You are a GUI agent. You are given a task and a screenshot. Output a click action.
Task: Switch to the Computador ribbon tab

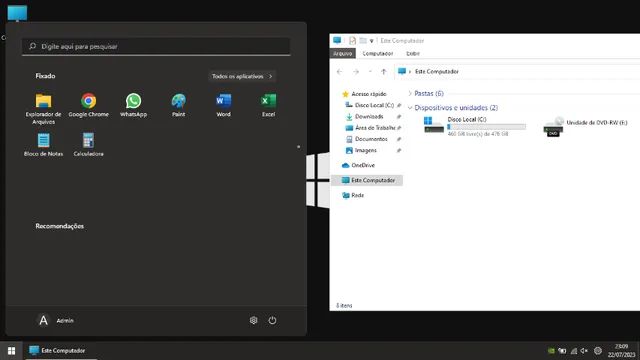pos(378,53)
